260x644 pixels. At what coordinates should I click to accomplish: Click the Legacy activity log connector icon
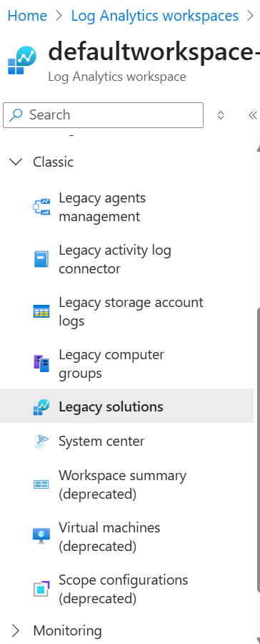point(41,259)
